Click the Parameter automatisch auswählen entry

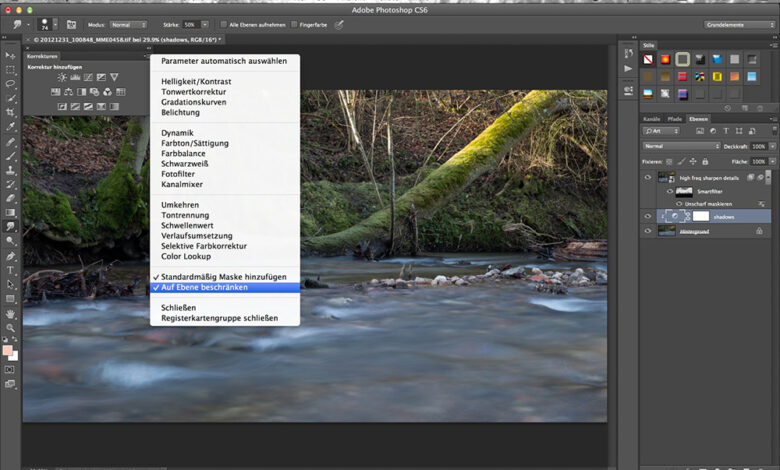tap(221, 60)
